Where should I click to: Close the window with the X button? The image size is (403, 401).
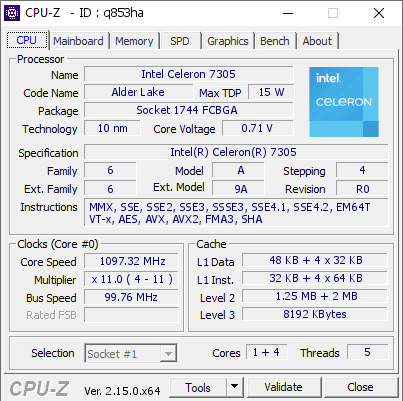click(x=379, y=13)
